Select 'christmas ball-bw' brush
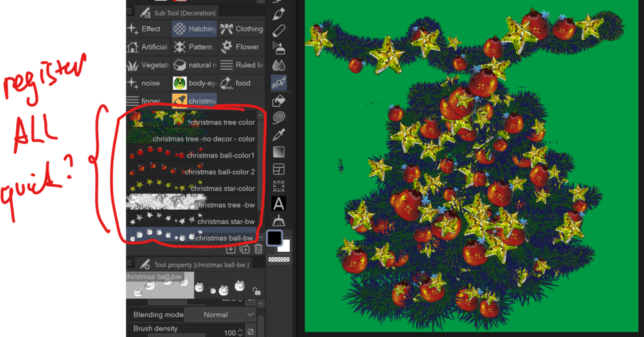 click(191, 235)
